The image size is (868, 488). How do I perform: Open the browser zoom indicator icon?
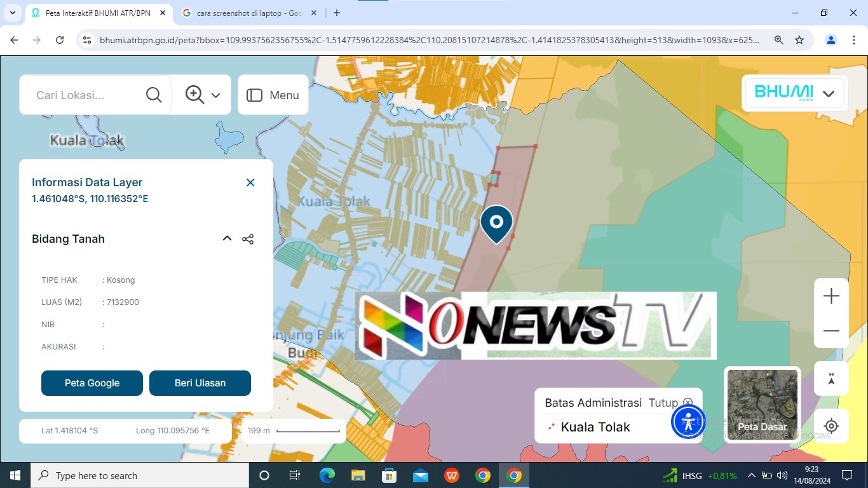778,40
